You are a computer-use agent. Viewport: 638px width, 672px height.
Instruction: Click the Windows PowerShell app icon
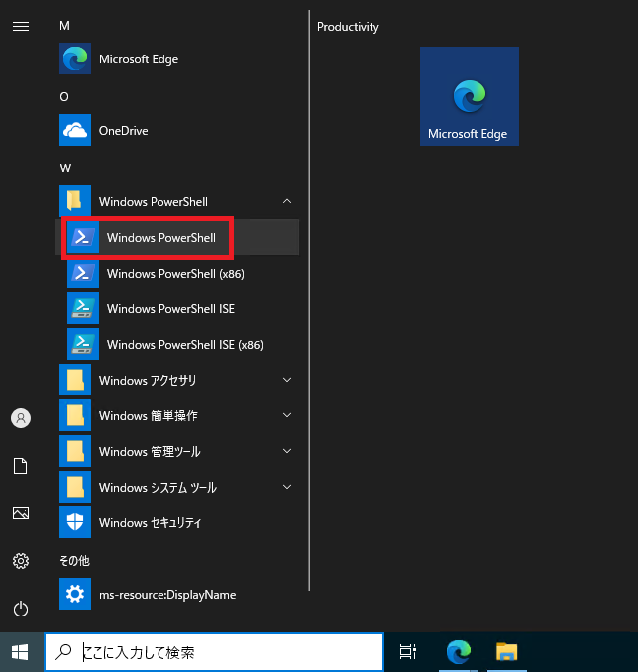(x=83, y=237)
